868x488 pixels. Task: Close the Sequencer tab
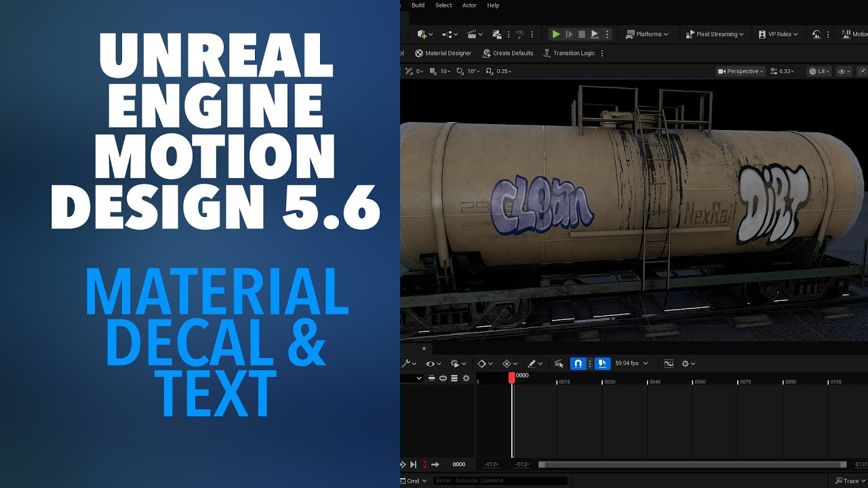(424, 349)
